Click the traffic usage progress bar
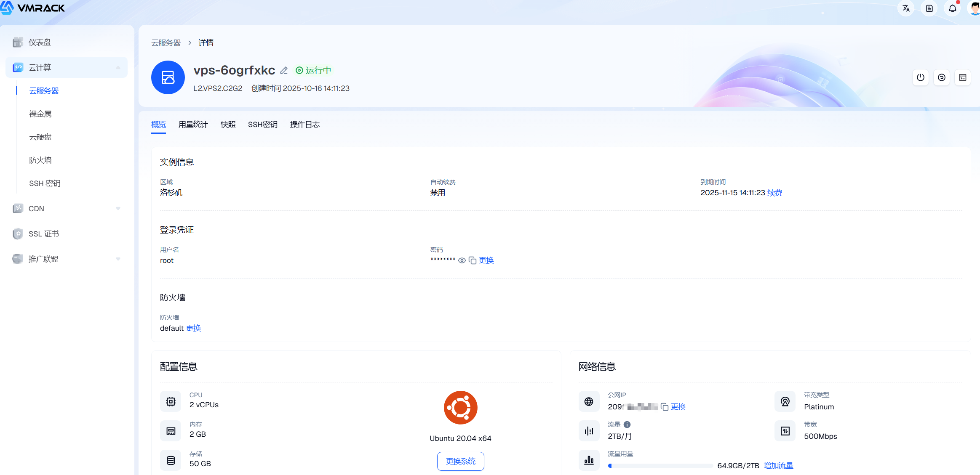980x475 pixels. (660, 466)
